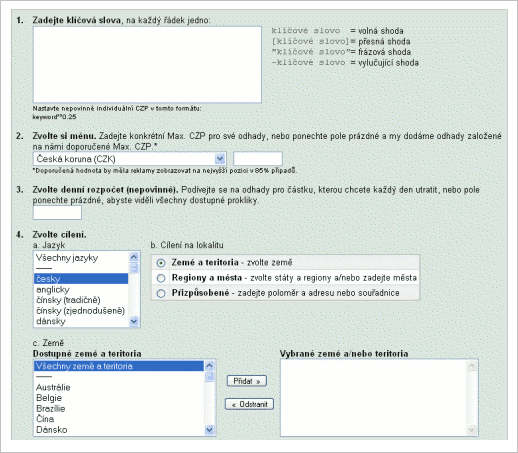Focus the keywords text area
This screenshot has width=518, height=453.
pos(147,65)
